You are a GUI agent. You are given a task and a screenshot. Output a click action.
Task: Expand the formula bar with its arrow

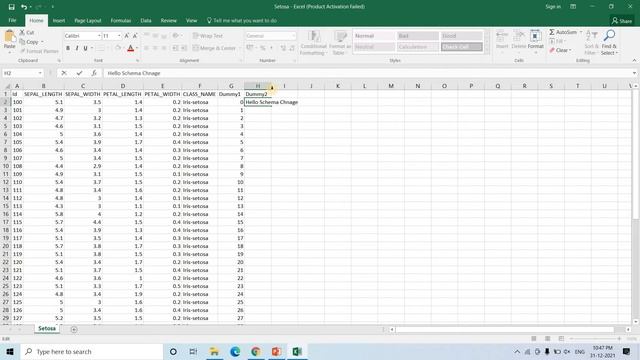pos(634,73)
